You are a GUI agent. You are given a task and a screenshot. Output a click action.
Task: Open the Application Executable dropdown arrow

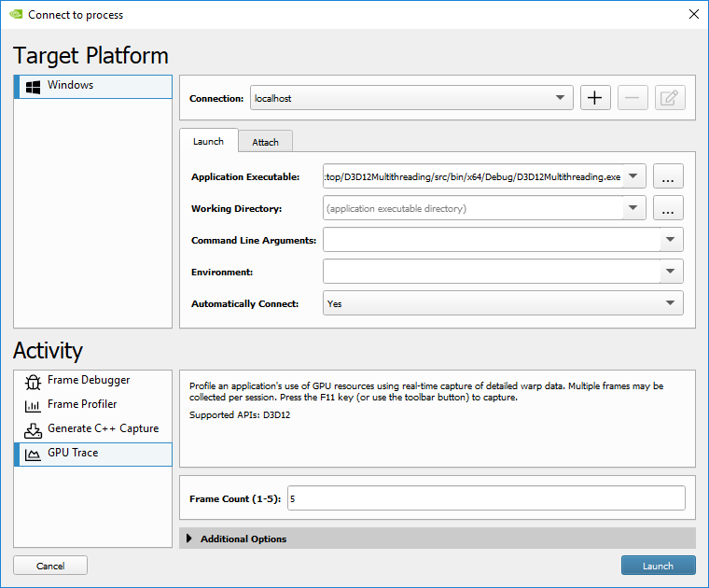coord(634,176)
